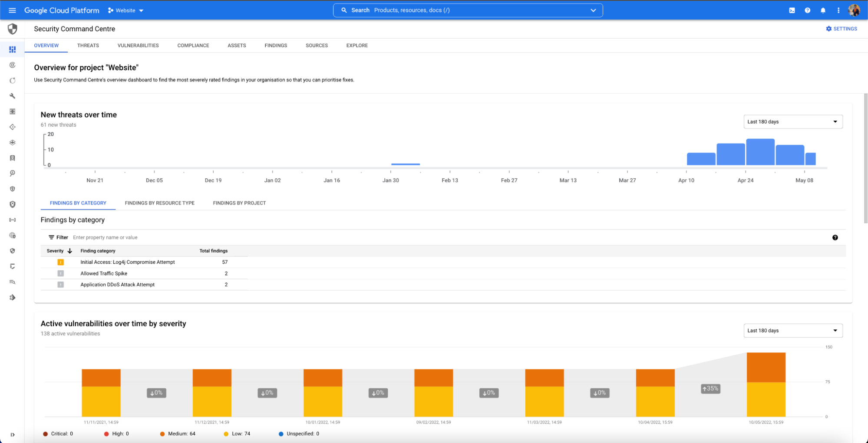Click the Finding category column header
The image size is (868, 443).
98,251
